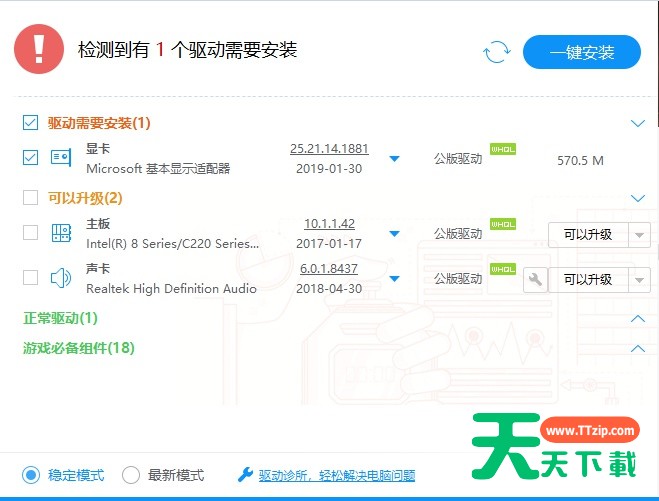Viewport: 659px width, 501px height.
Task: Click the graphics card (显卡) device icon
Action: point(62,158)
